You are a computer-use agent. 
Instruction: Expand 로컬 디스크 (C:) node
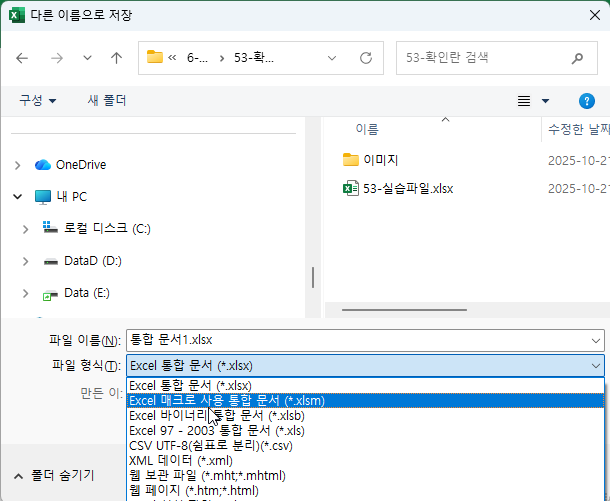click(x=25, y=229)
